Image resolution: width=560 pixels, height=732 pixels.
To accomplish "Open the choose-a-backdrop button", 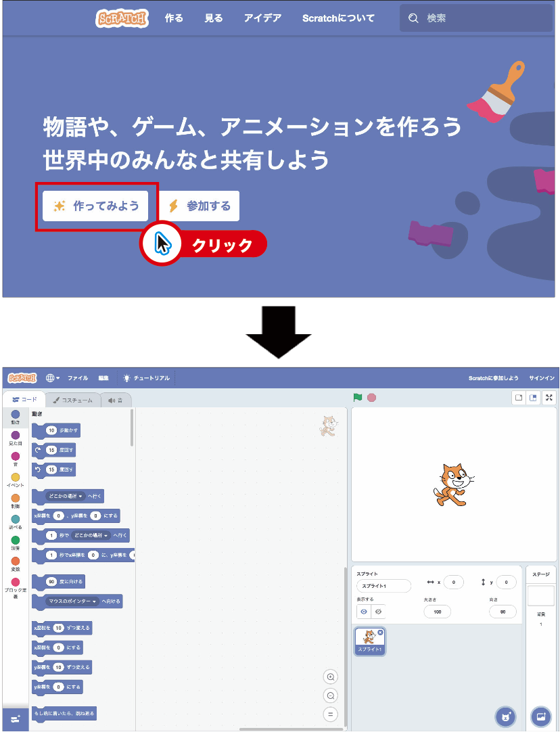I will (x=540, y=715).
